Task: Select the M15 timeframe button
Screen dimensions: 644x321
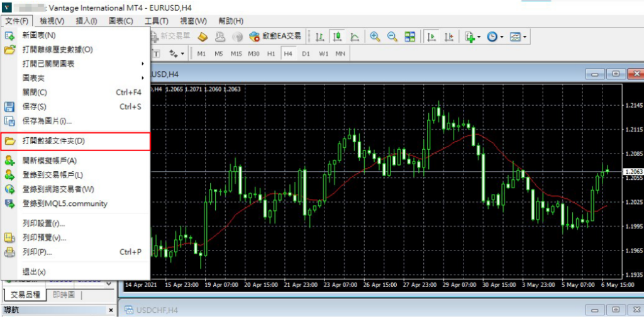Action: [x=236, y=53]
